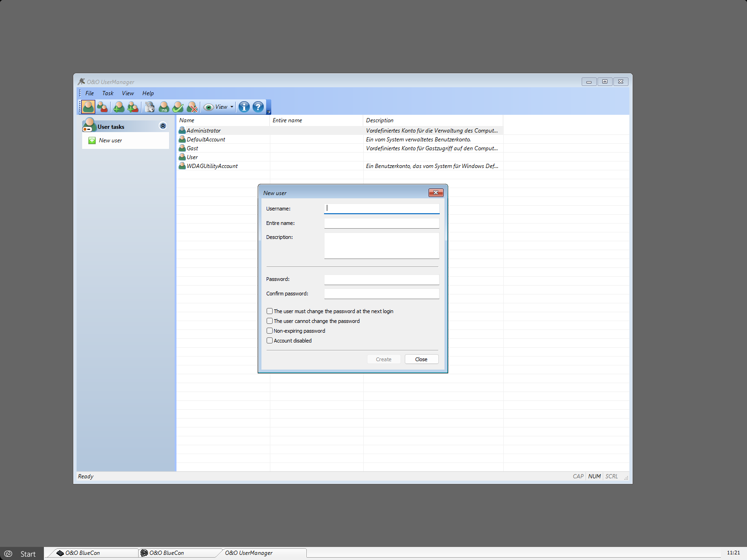Click the Entire name column header
747x560 pixels.
(317, 120)
